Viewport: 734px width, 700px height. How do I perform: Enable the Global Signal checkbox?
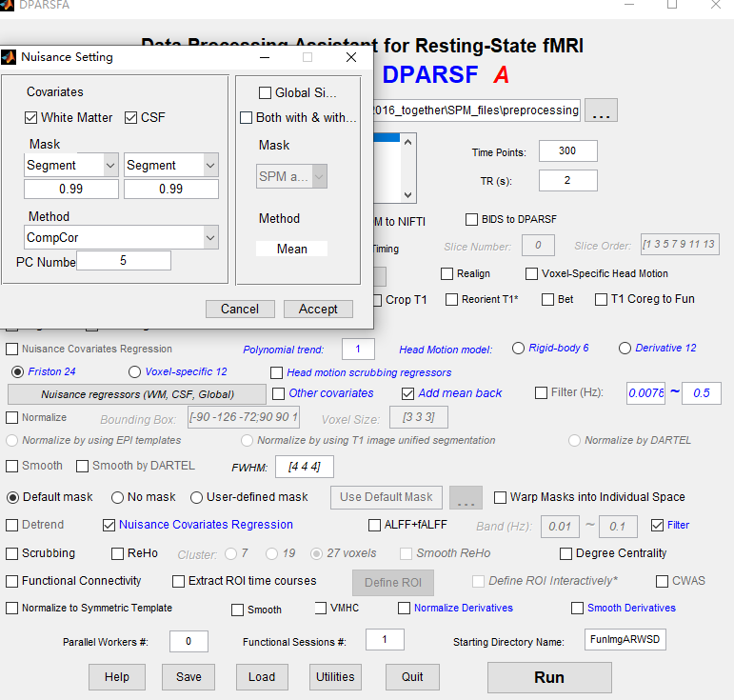[x=265, y=92]
